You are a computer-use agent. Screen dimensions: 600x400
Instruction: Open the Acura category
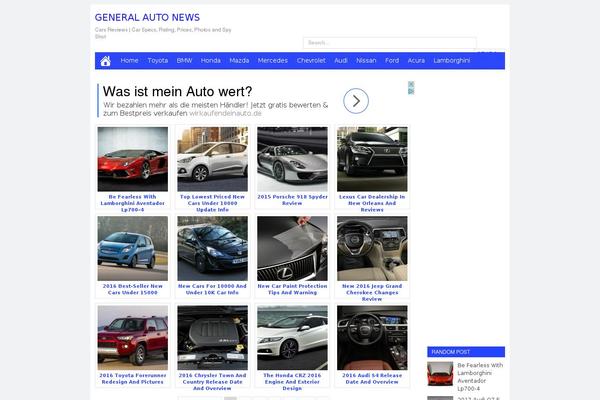coord(416,60)
